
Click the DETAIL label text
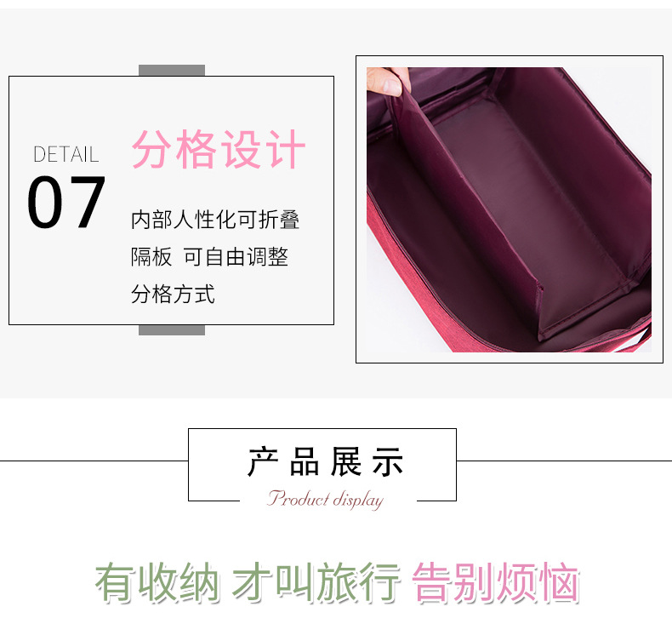click(x=66, y=154)
